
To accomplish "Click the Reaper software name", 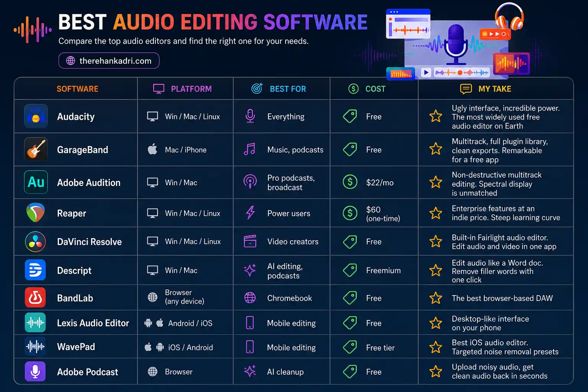I will click(x=72, y=213).
